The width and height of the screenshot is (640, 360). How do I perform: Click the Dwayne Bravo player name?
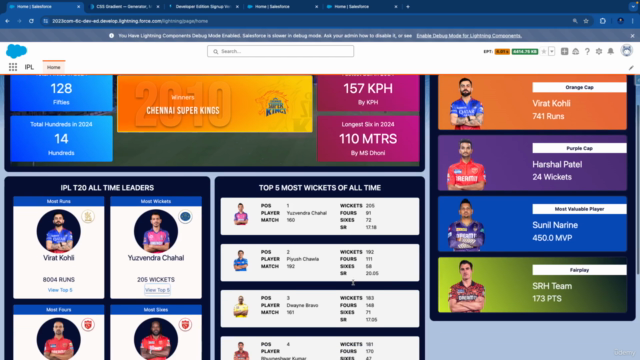[x=302, y=305]
